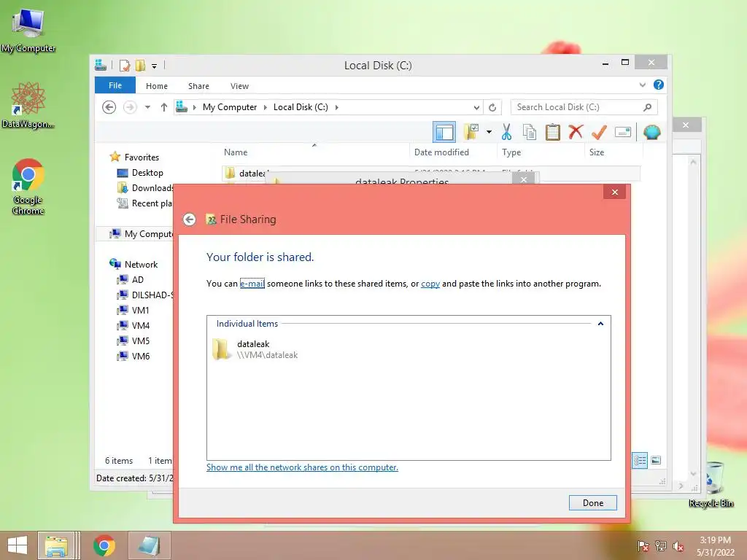Sort by Date modified column header
The image size is (747, 560).
441,152
